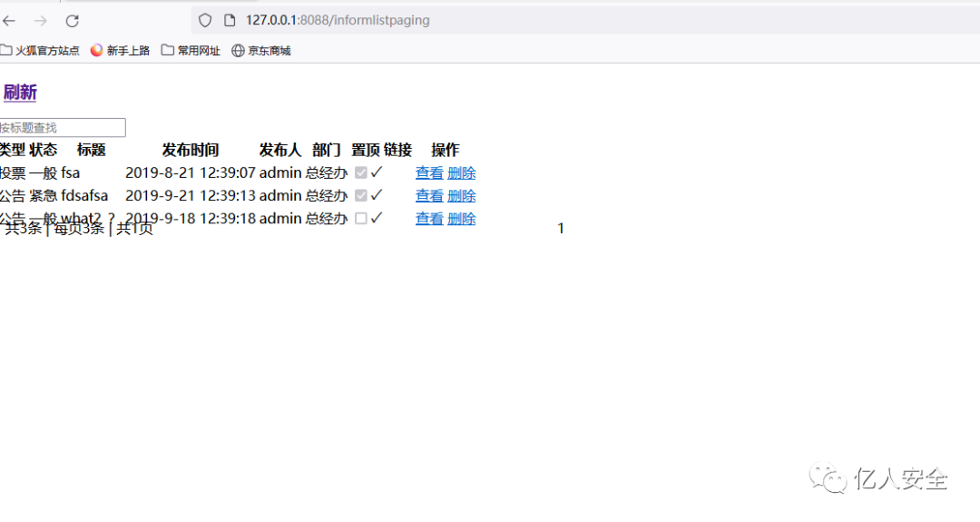Click the 紧急 status cell

tap(44, 196)
